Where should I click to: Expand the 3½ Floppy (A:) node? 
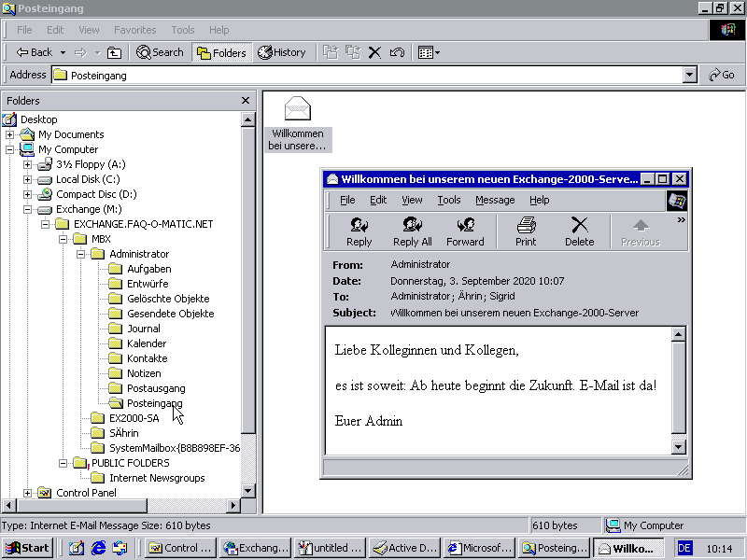(28, 165)
